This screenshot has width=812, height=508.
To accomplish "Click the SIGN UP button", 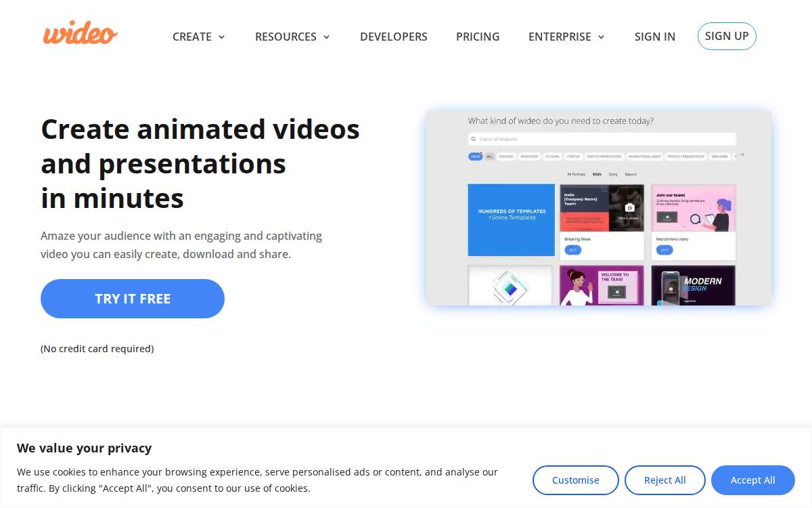I will (727, 36).
